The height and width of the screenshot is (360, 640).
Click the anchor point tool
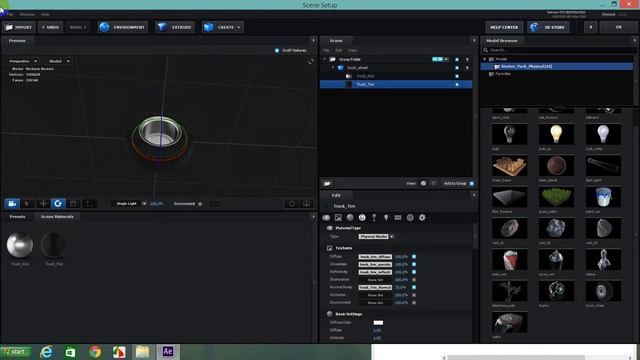coord(89,203)
